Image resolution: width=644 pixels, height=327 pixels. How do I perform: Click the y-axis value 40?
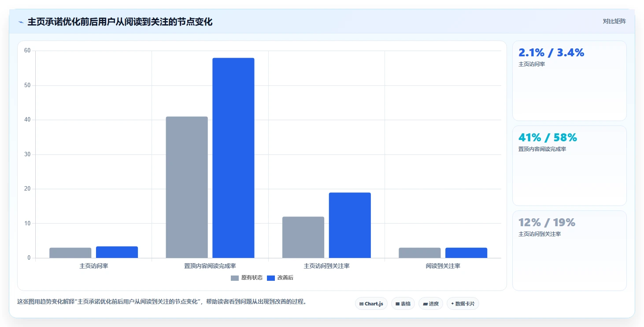pos(27,120)
